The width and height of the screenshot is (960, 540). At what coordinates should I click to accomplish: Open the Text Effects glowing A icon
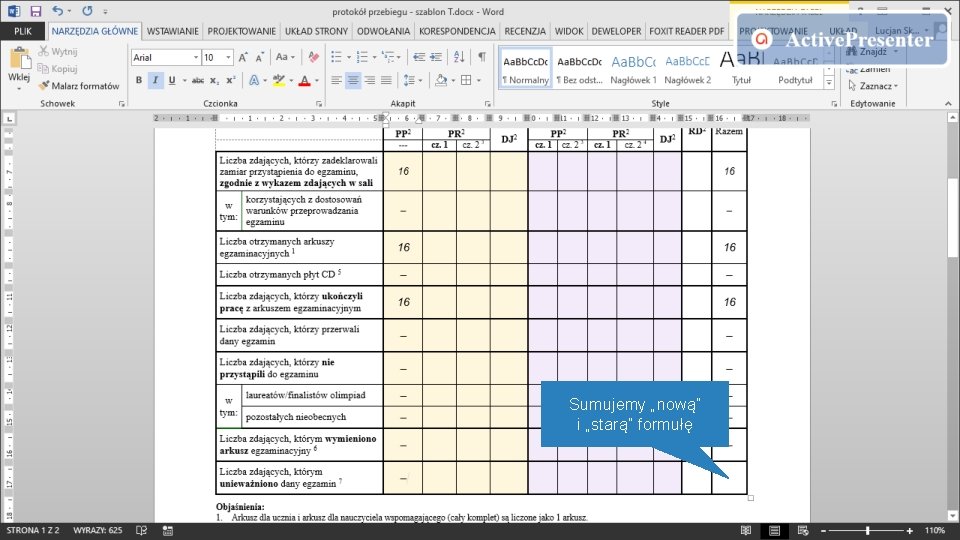254,80
